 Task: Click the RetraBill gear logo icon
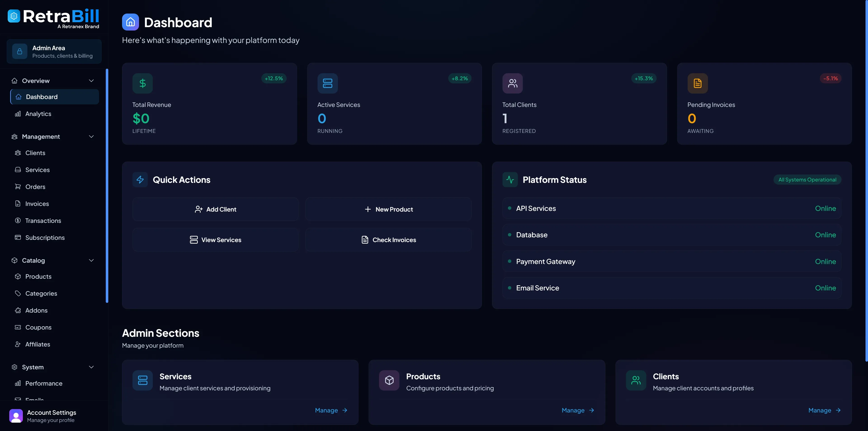point(14,16)
